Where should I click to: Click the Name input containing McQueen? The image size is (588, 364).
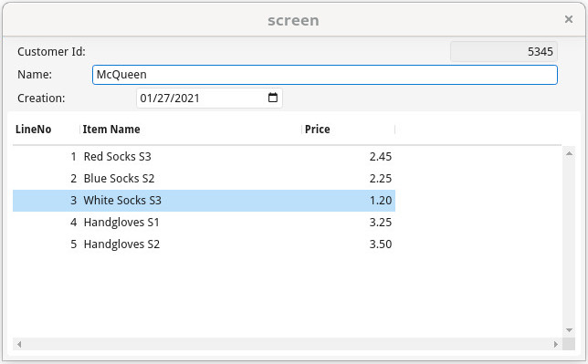(325, 75)
